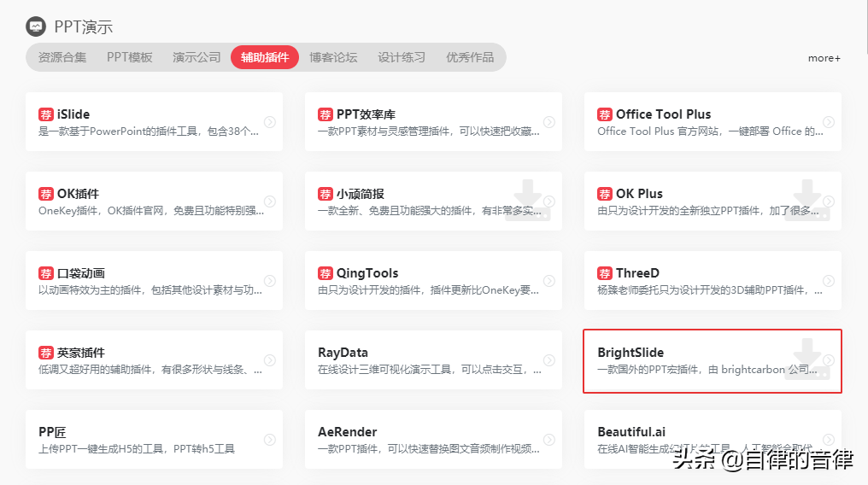Click the red 荐 badge on 小顽简报

(x=325, y=194)
